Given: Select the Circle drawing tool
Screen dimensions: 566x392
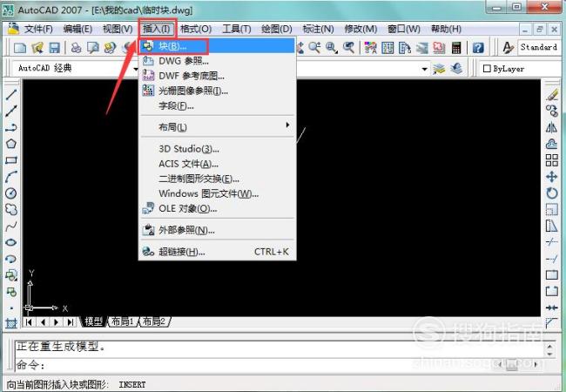Looking at the screenshot, I should [x=11, y=193].
